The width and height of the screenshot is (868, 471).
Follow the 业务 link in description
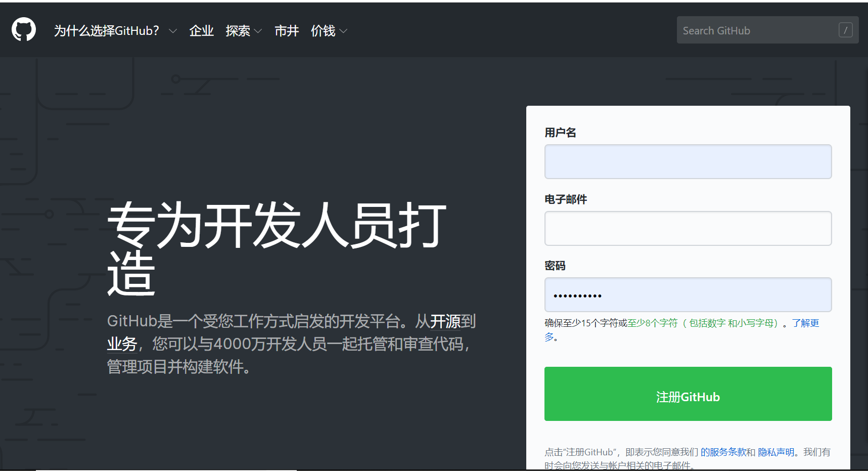coord(122,344)
